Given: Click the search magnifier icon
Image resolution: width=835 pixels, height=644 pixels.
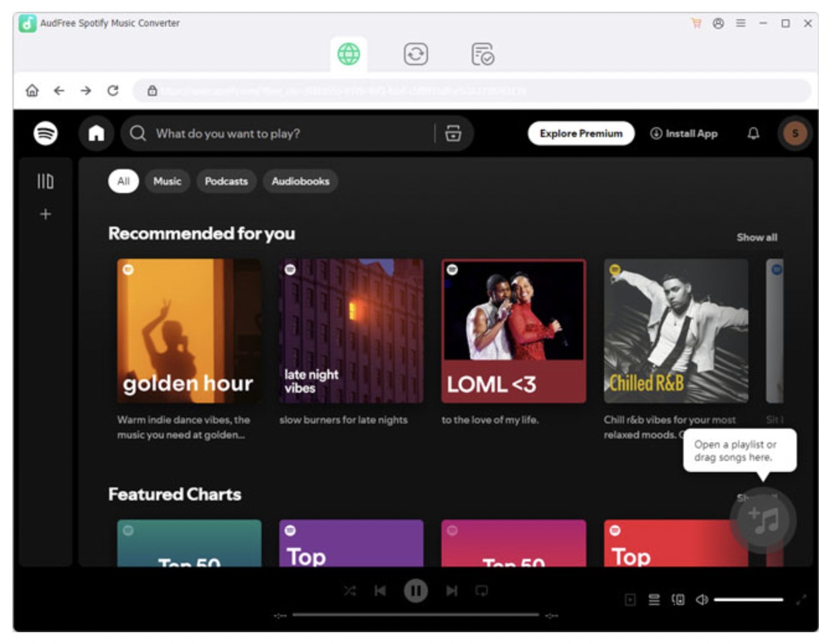Looking at the screenshot, I should 138,133.
